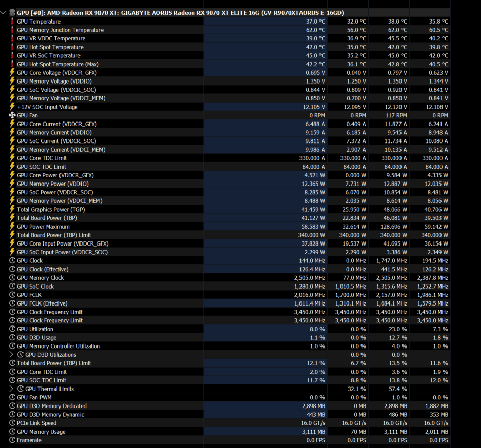
Task: Select the GPU D3D Memory Dynamic label
Action: pos(50,415)
